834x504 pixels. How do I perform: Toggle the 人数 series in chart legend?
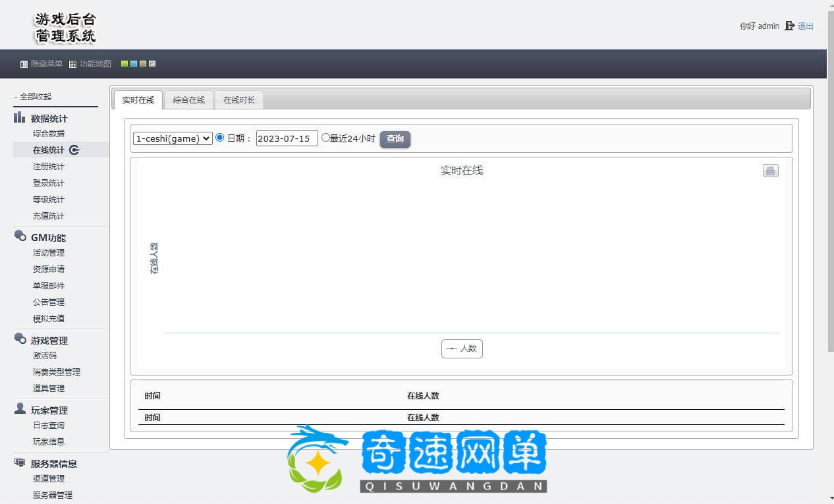pyautogui.click(x=462, y=349)
